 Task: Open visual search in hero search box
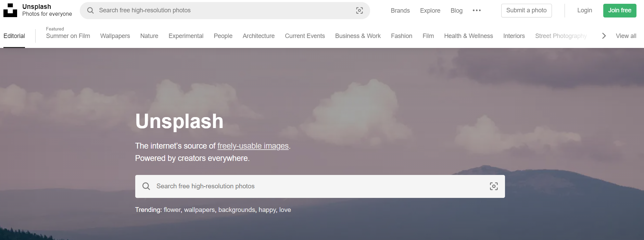(x=494, y=186)
